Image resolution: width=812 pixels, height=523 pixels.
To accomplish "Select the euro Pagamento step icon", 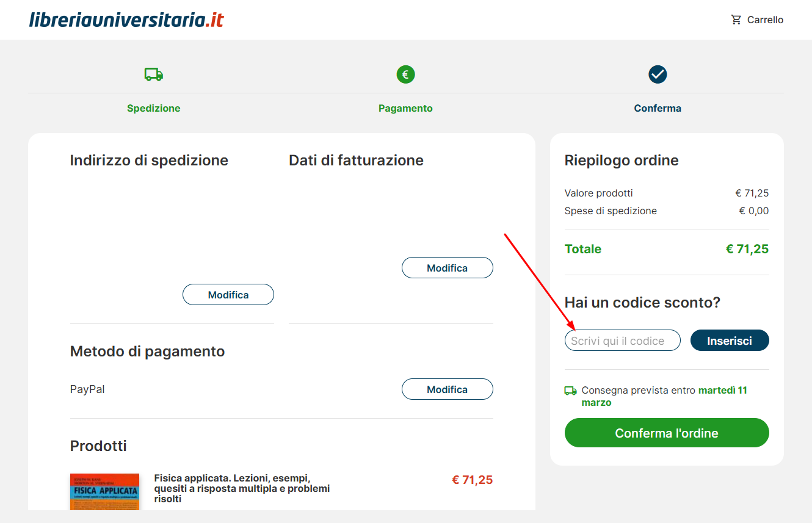I will (405, 74).
